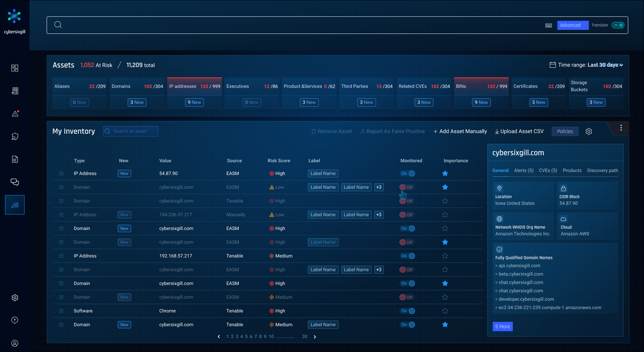Click Add Asset Manually
Image resolution: width=644 pixels, height=352 pixels.
pos(460,131)
